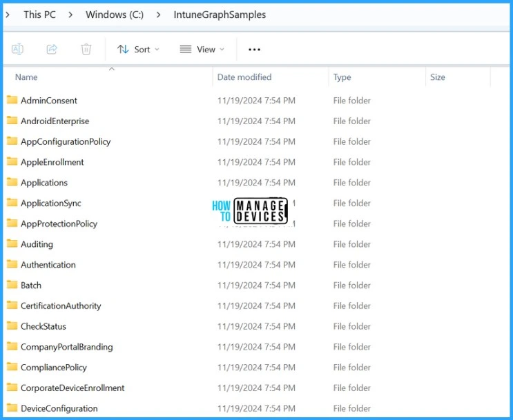The image size is (513, 420).
Task: Select IntuneGraphSamples breadcrumb
Action: click(220, 14)
